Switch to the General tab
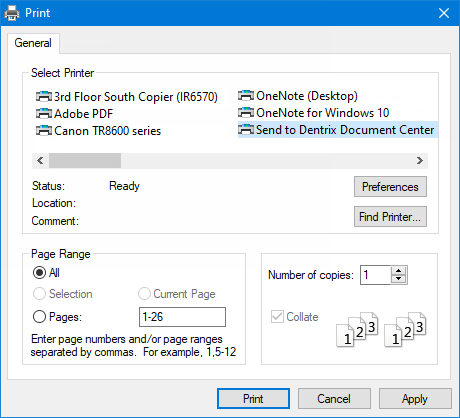The image size is (460, 418). point(33,43)
